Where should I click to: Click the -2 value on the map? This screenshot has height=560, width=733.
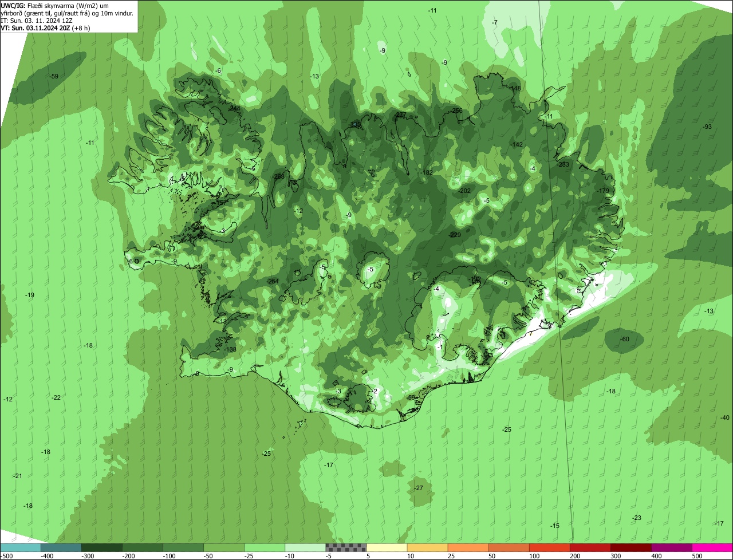pyautogui.click(x=375, y=391)
